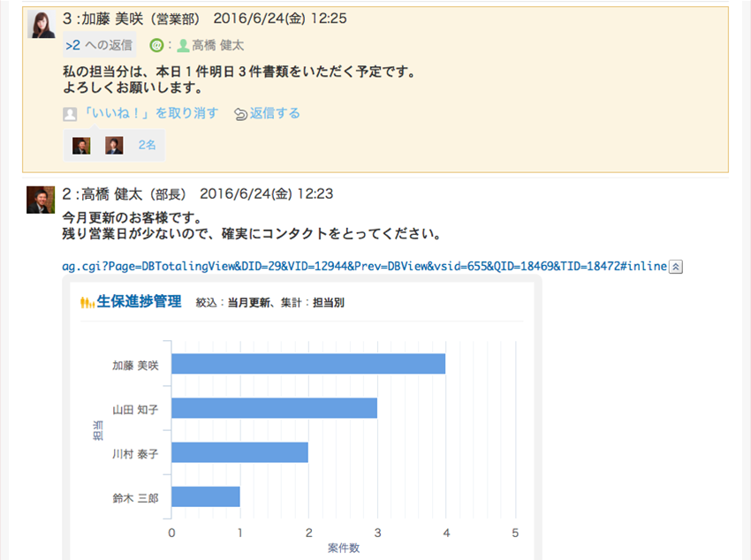Toggle off the like via 「いいね！」を取り消す
The image size is (751, 560).
pyautogui.click(x=150, y=113)
